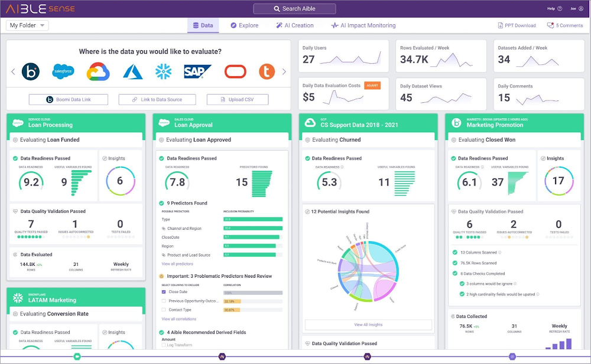Click the 9.2 data readiness gauge
This screenshot has height=364, width=591.
click(31, 182)
